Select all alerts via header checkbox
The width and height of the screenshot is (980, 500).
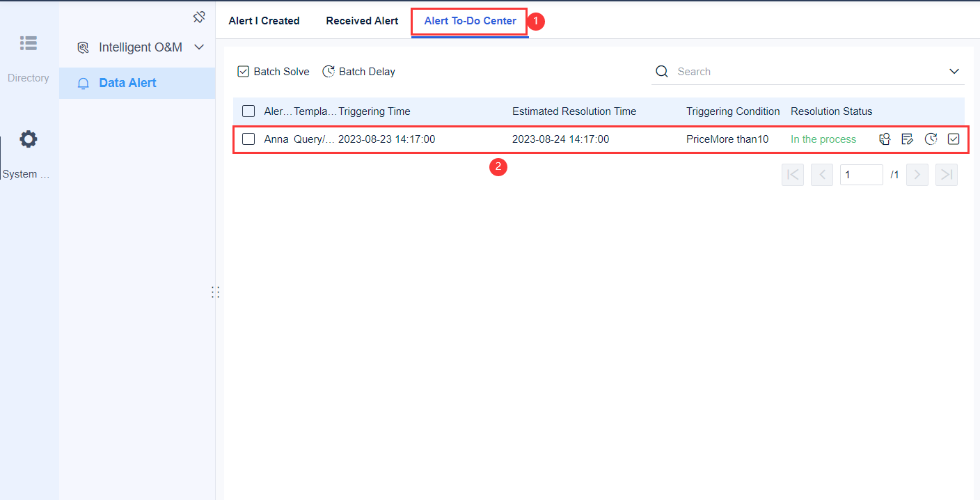click(248, 111)
